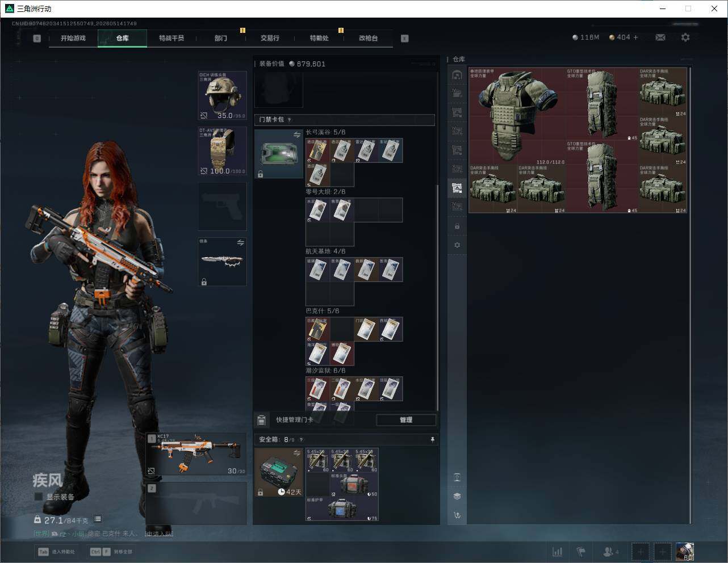This screenshot has width=728, height=563.
Task: Switch to the 改枪台 tab
Action: (x=368, y=38)
